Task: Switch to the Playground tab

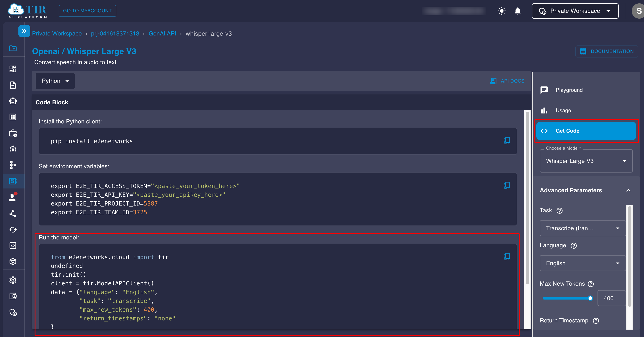Action: [586, 90]
